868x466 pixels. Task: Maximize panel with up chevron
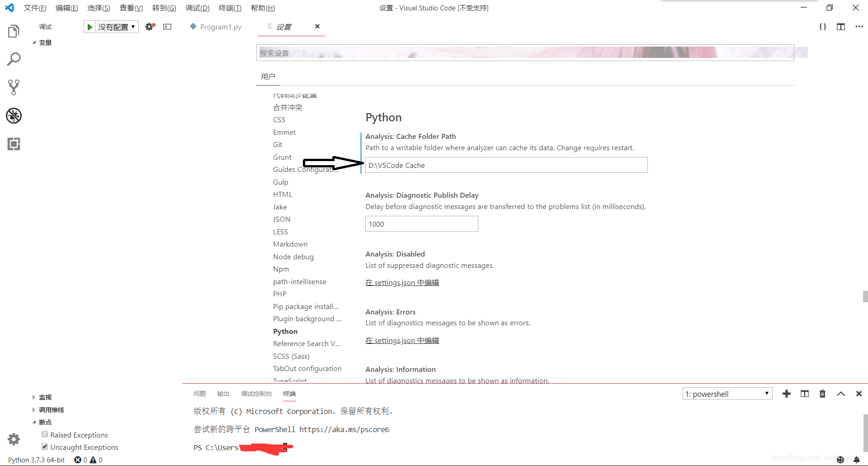841,394
